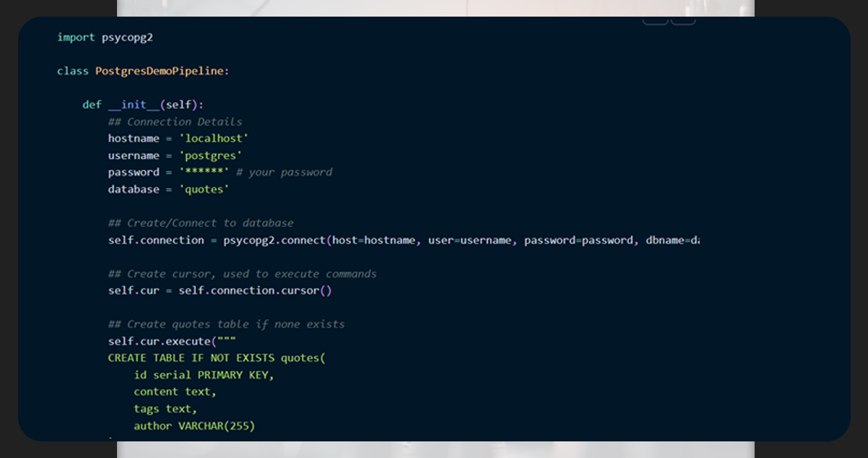Click the left partially visible code block button
The width and height of the screenshot is (868, 458).
coord(655,20)
